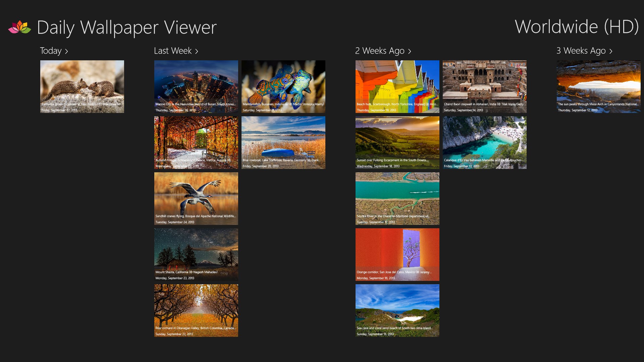
Task: Select the Mandarinfish Bunaken Indonesia wallpaper
Action: (x=283, y=86)
